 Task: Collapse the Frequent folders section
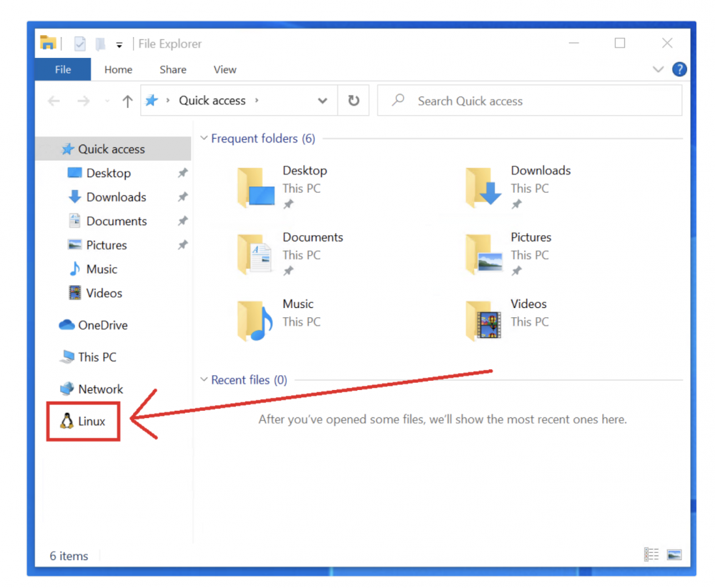pos(204,139)
